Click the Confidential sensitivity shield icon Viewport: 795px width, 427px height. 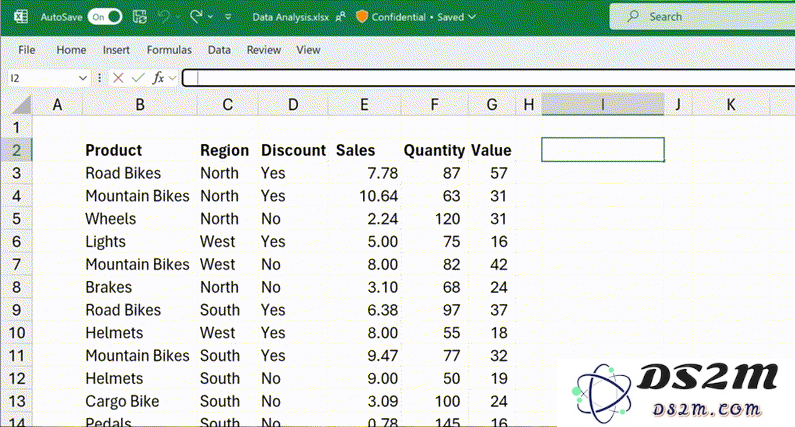[362, 17]
